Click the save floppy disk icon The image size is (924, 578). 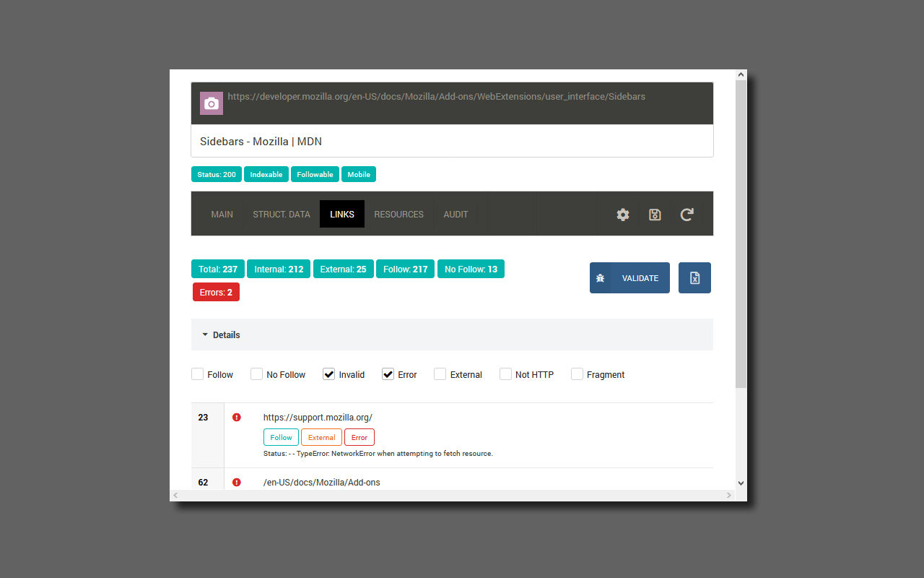pos(655,215)
